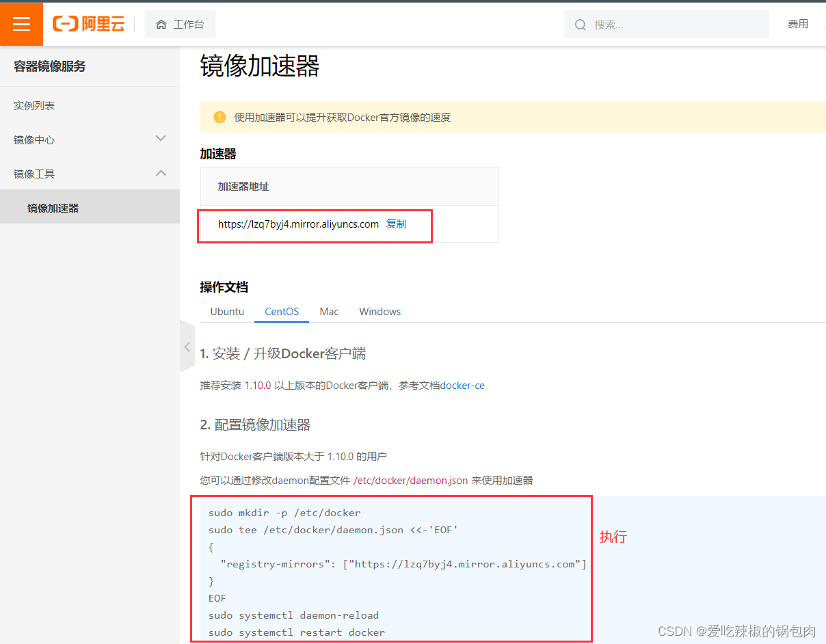Viewport: 826px width, 644px height.
Task: Collapse the 镜像工具 menu chevron
Action: [x=161, y=173]
